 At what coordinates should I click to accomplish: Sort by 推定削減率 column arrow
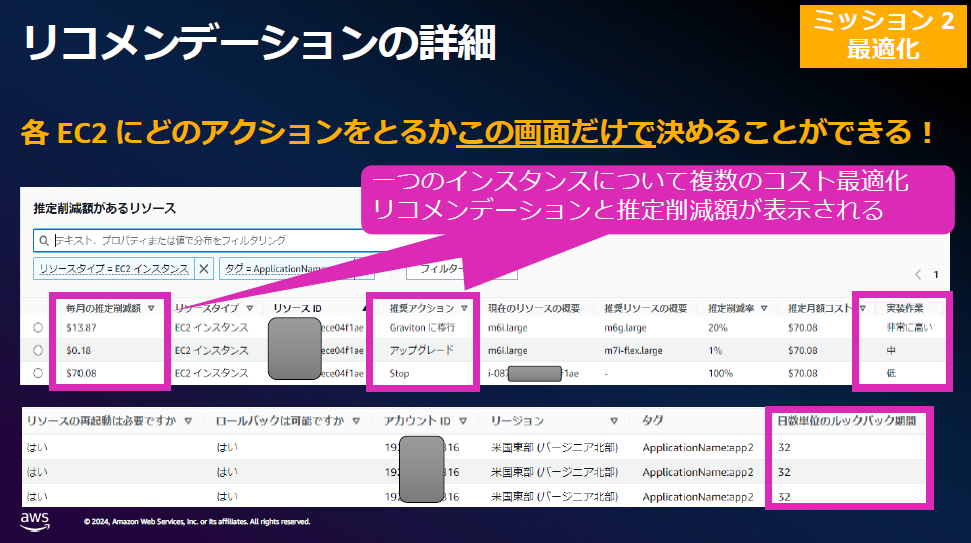(x=764, y=308)
